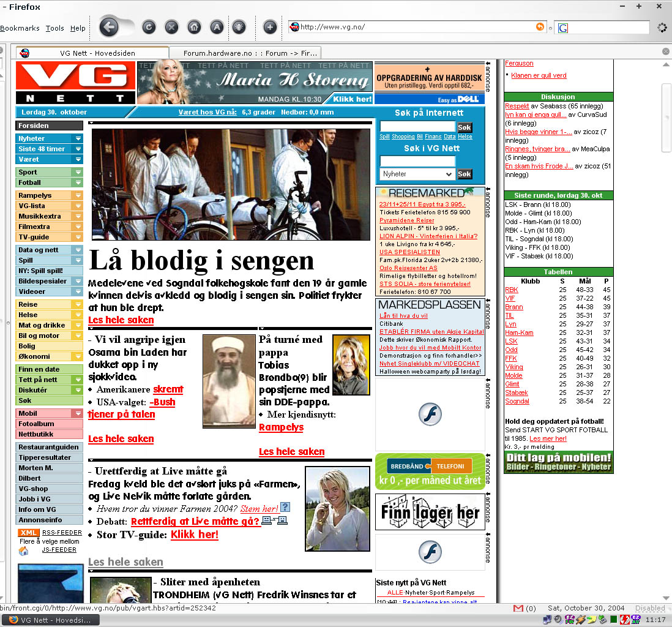Open the EZ AV antivirus tray icon
This screenshot has width=672, height=627.
click(635, 619)
